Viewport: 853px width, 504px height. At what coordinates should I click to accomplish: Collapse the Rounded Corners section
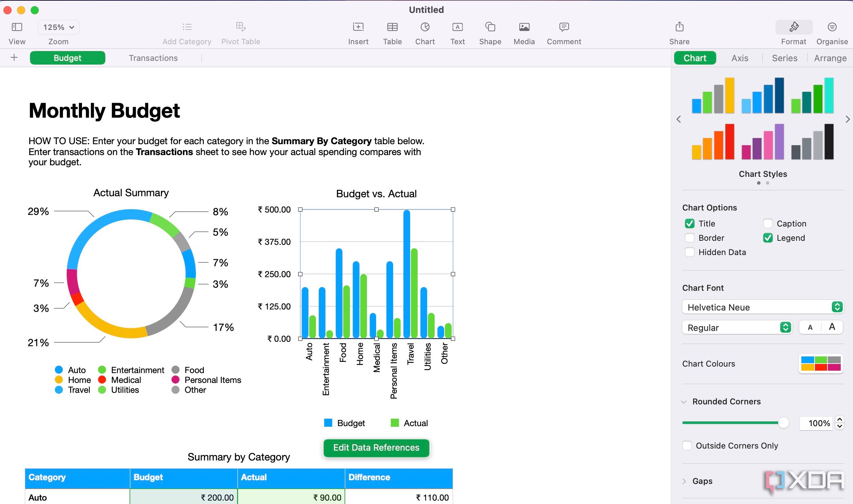point(684,402)
